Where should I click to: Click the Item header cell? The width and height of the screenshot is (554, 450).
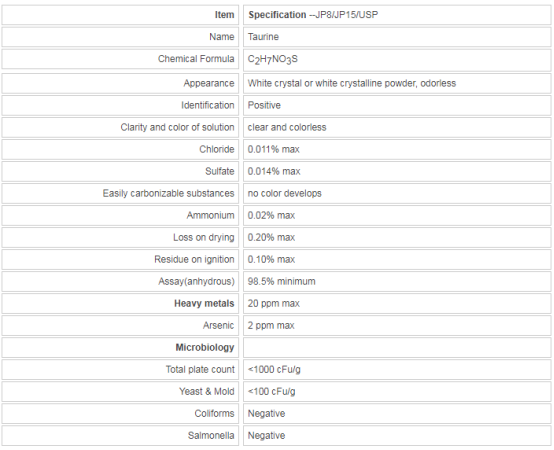pyautogui.click(x=120, y=15)
